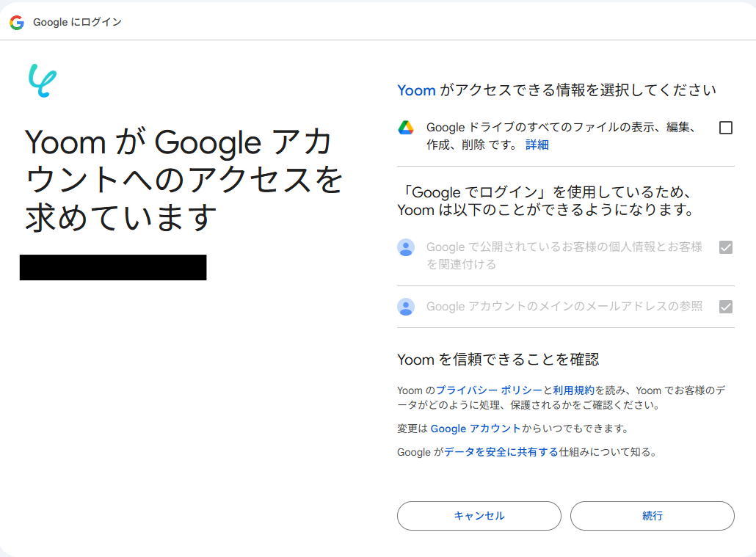Click the greyed-out main email address checkbox

click(726, 307)
